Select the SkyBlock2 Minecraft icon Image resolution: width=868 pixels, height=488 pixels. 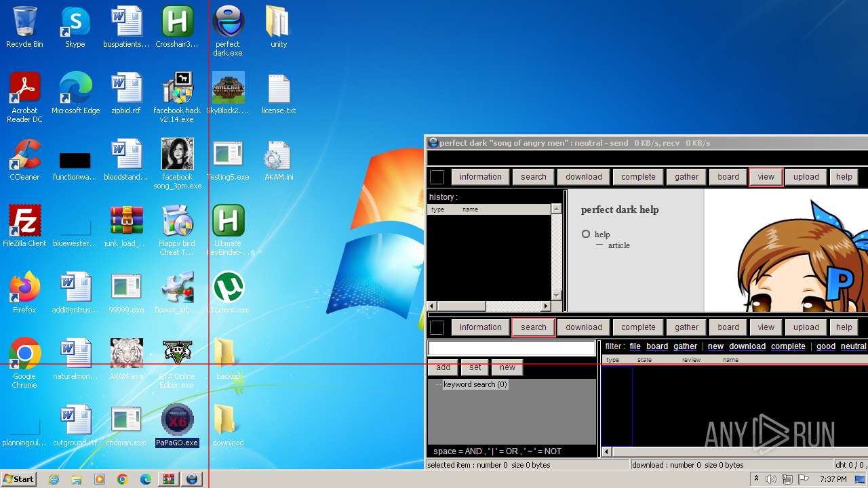point(228,94)
